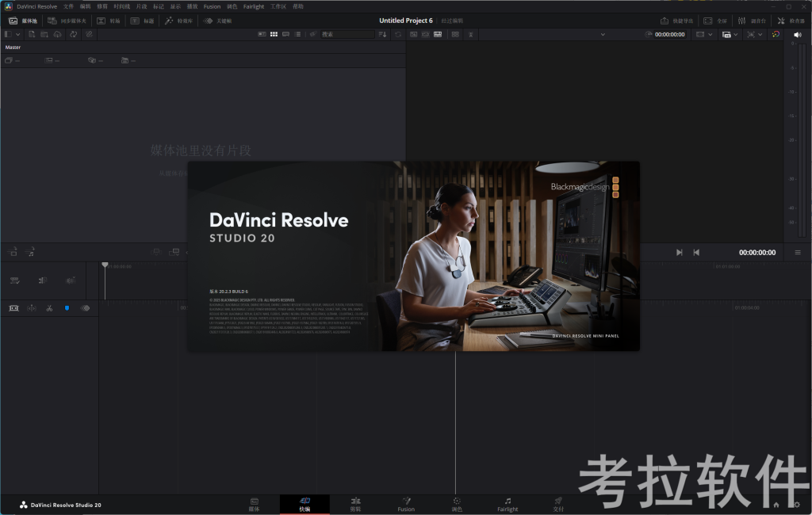The image size is (812, 515).
Task: Select the razor tool in the timeline toolbar
Action: point(49,307)
